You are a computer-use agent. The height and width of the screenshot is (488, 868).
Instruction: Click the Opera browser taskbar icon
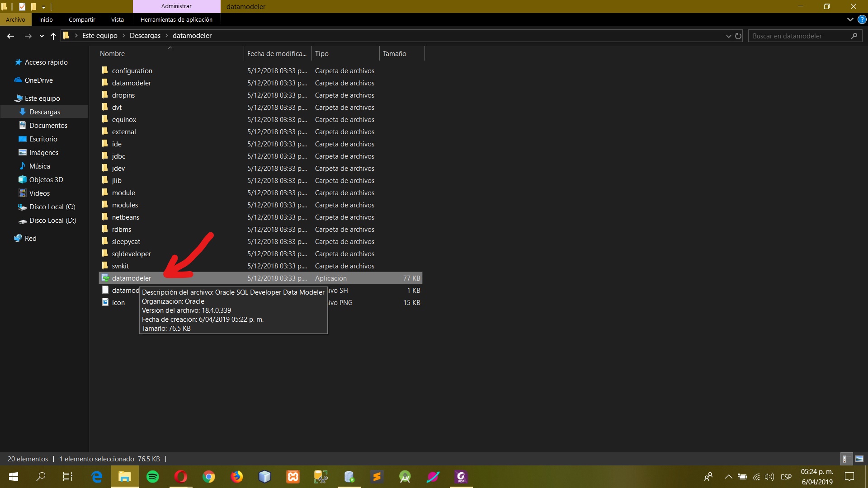point(181,477)
